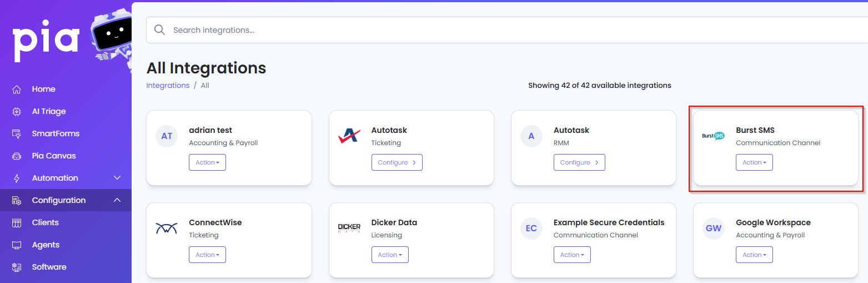
Task: Click the Autotask Ticketing logo
Action: [x=349, y=136]
